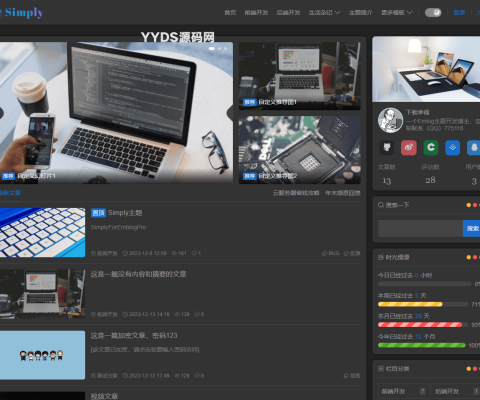Click the author avatar image
This screenshot has width=480, height=400.
coord(390,120)
